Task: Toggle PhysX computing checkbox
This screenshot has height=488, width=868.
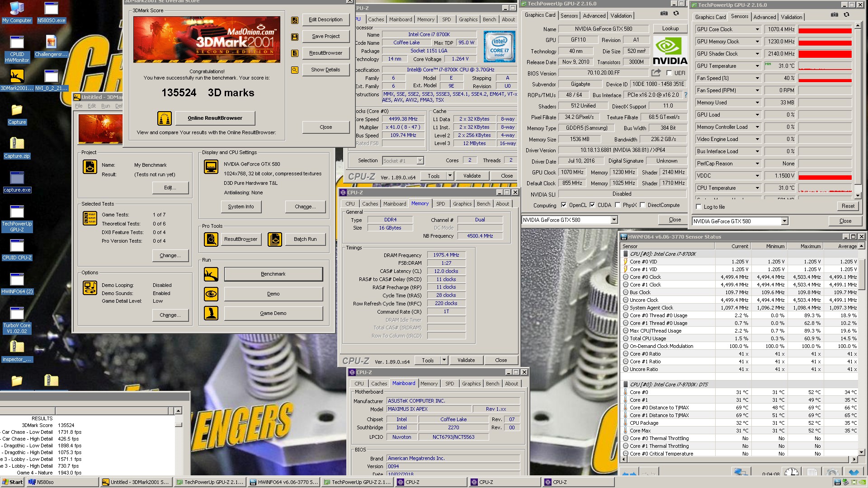Action: point(618,205)
